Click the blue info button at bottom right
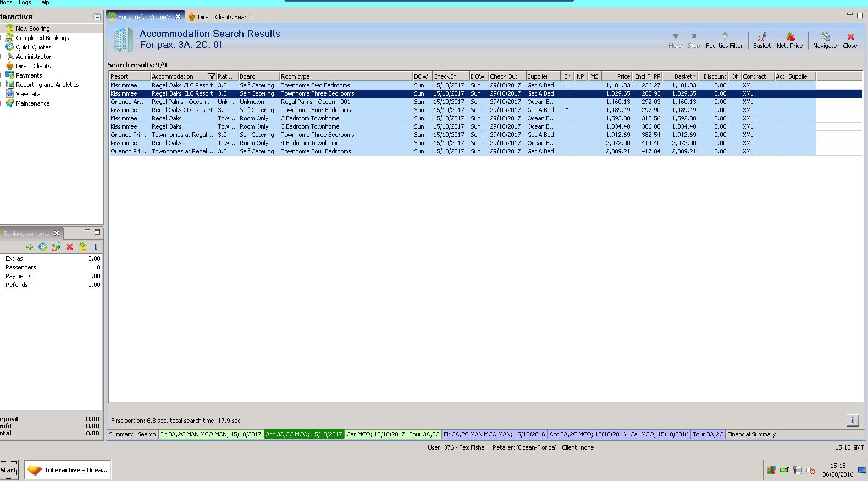This screenshot has width=868, height=481. [x=852, y=421]
